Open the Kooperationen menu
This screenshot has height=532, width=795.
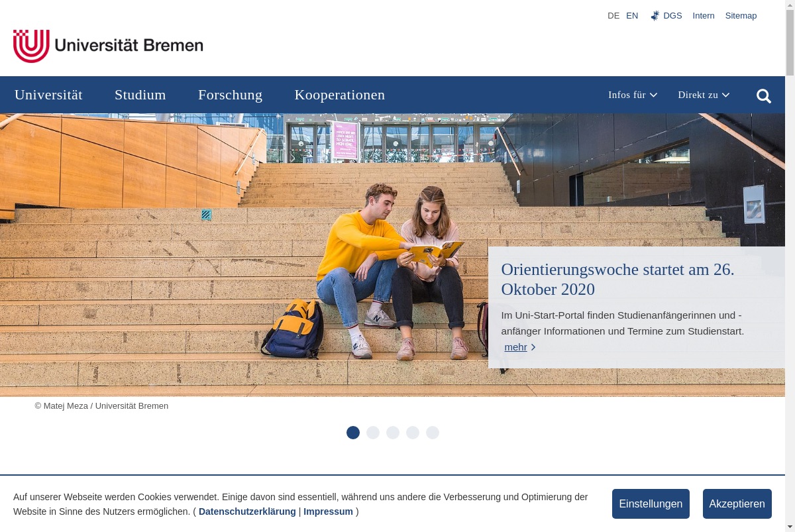pyautogui.click(x=340, y=95)
